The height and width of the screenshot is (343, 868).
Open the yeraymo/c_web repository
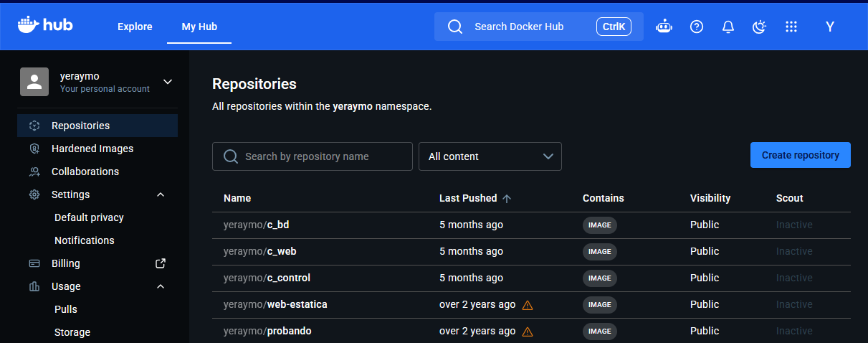(x=260, y=251)
